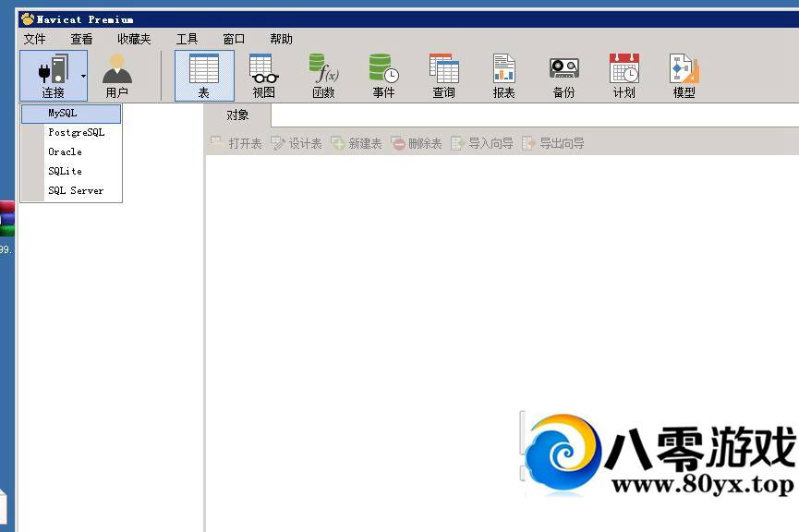
Task: Open the Backup (备份) toolbar icon
Action: click(564, 76)
